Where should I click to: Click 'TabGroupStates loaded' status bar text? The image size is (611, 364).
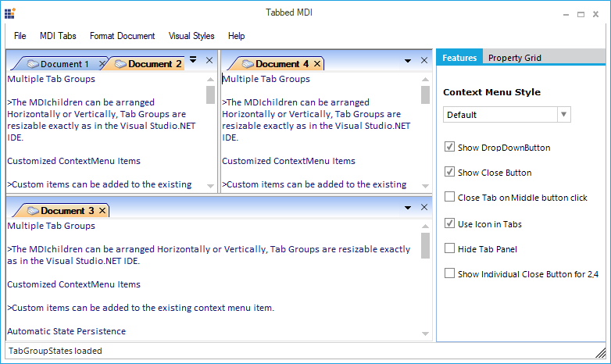55,351
